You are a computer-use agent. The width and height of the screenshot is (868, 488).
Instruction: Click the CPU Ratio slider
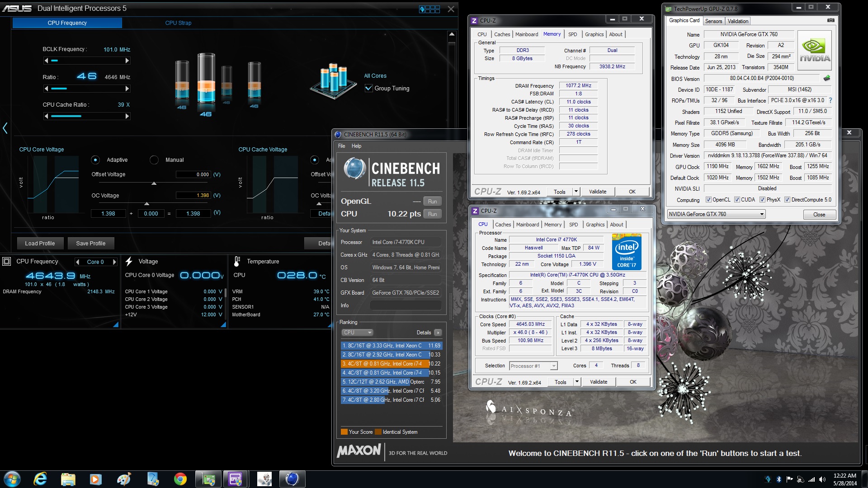tap(87, 89)
